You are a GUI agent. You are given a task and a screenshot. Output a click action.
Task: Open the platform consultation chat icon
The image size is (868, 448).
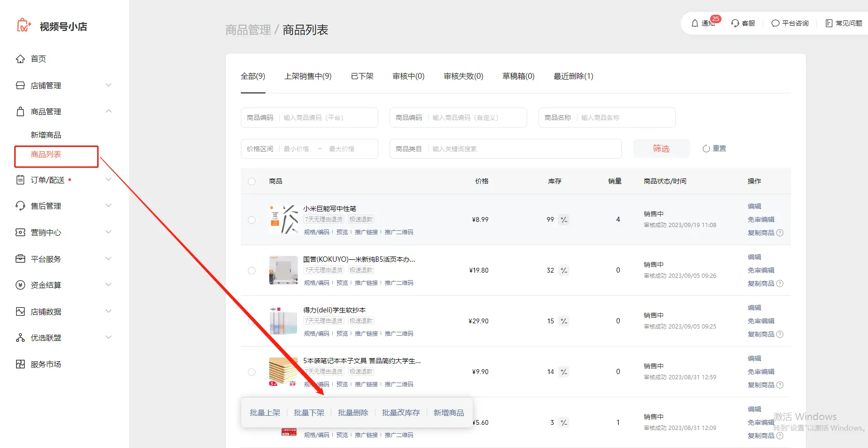click(776, 23)
